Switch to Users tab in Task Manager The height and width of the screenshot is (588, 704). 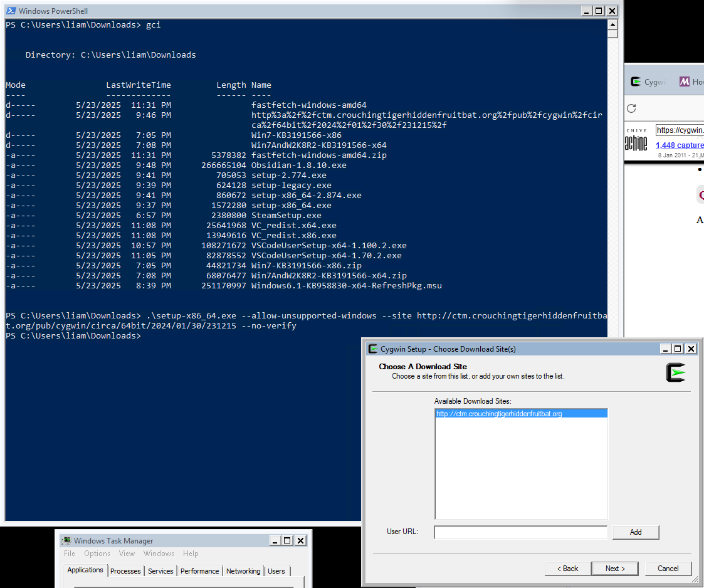pyautogui.click(x=276, y=571)
